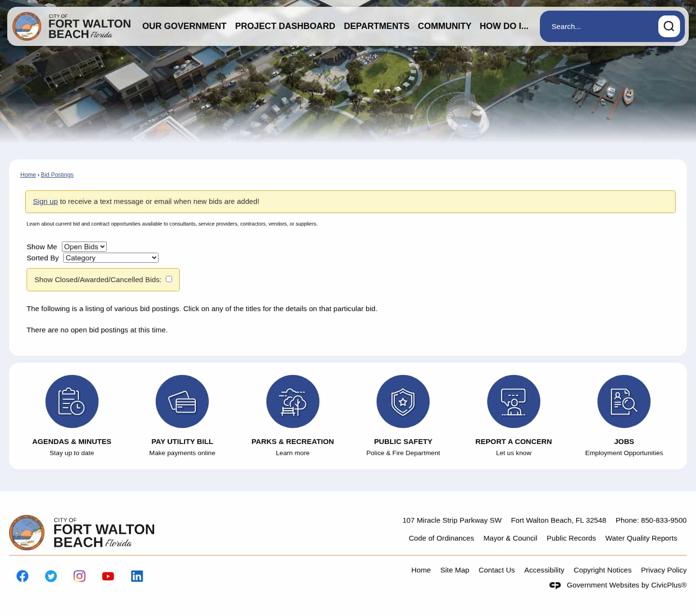This screenshot has height=616, width=696.
Task: Click the Agendas & Minutes title text
Action: click(72, 442)
